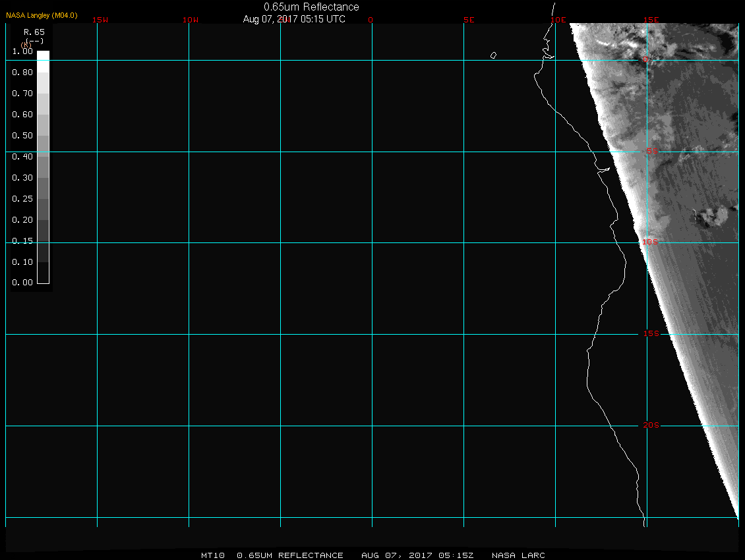Select the 0.00 label on the color scale
The width and height of the screenshot is (745, 560).
[x=22, y=283]
